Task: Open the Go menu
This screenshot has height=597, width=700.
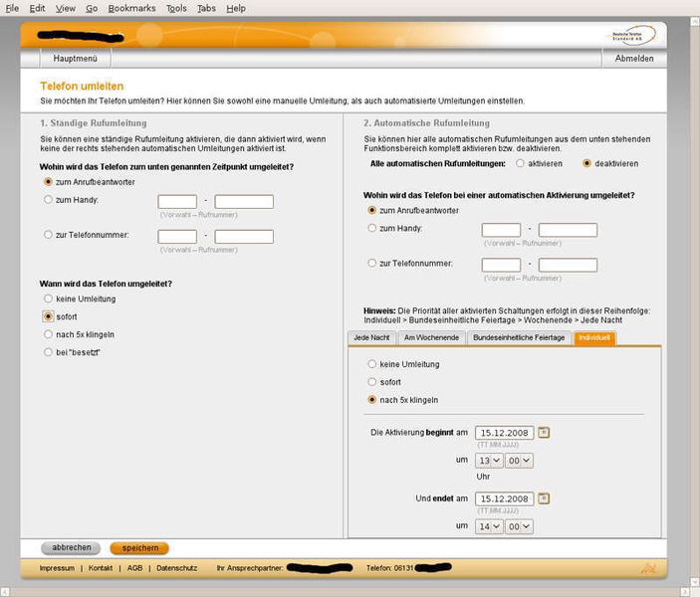Action: point(92,8)
